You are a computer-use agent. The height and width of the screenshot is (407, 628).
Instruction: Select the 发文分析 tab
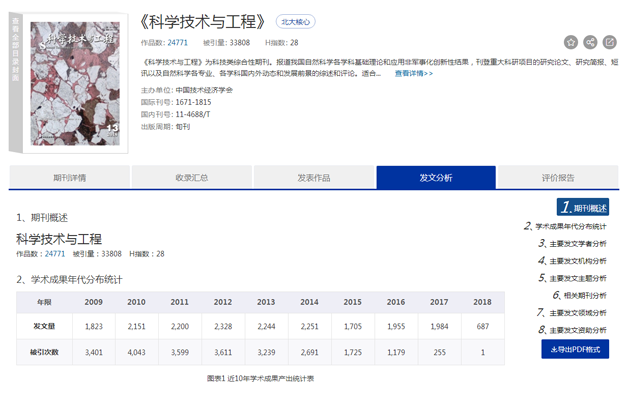[x=436, y=177]
